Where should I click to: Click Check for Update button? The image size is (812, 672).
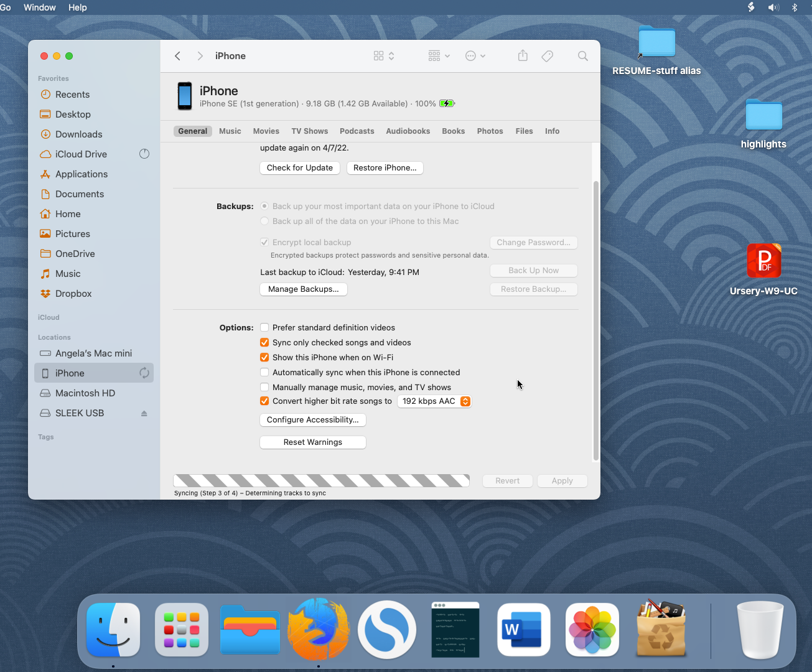[x=300, y=168]
